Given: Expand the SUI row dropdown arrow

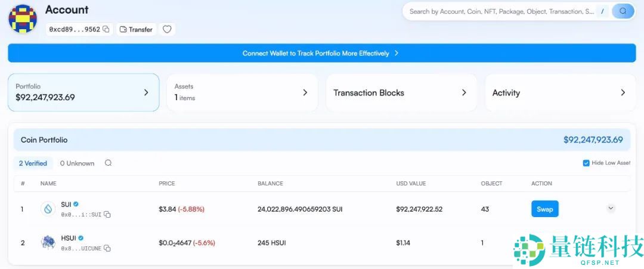Looking at the screenshot, I should 611,208.
